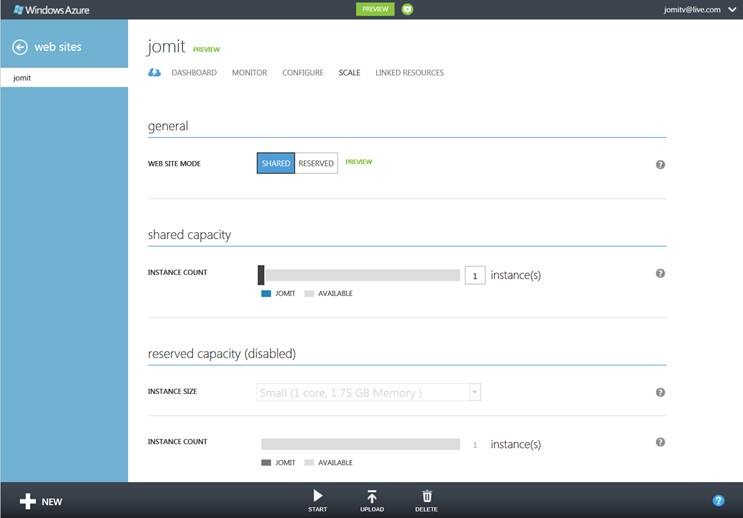743x518 pixels.
Task: Click the jomit site title heading
Action: pyautogui.click(x=166, y=46)
